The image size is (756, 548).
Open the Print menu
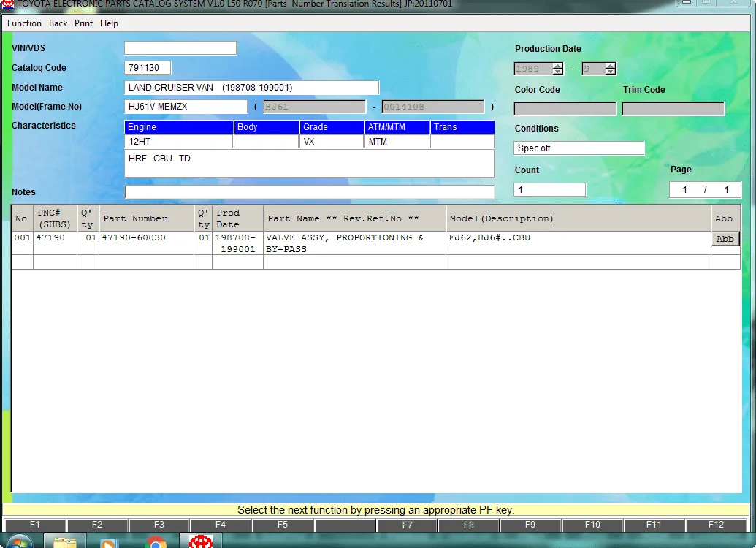83,23
